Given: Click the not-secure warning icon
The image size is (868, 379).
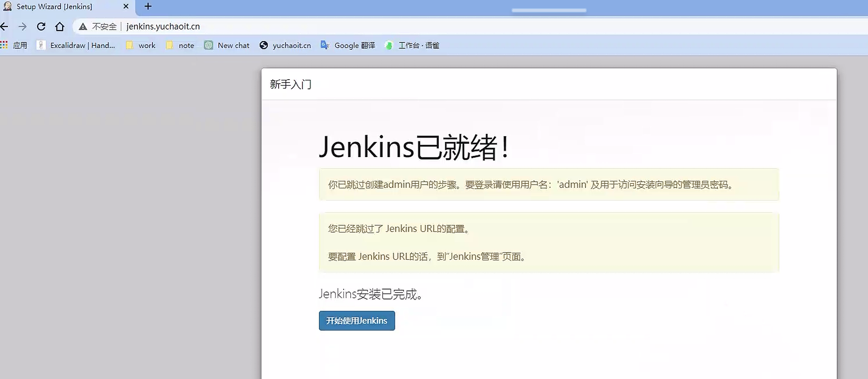Looking at the screenshot, I should click(x=83, y=27).
